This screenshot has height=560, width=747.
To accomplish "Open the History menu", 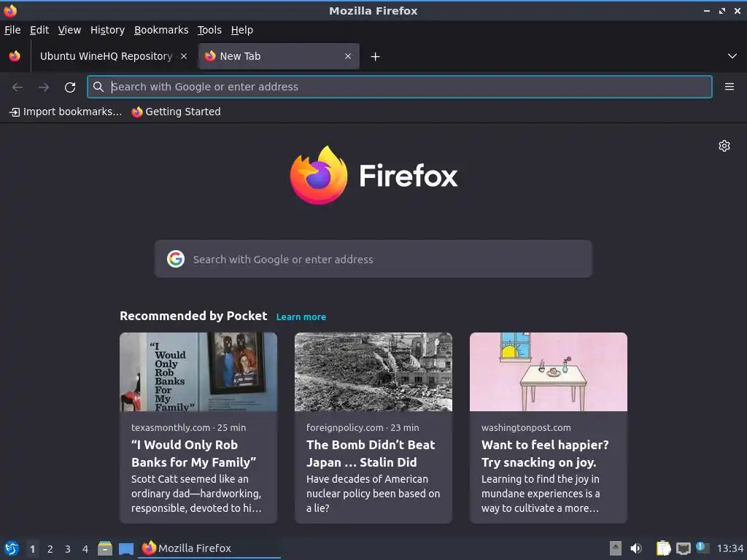I will 107,30.
